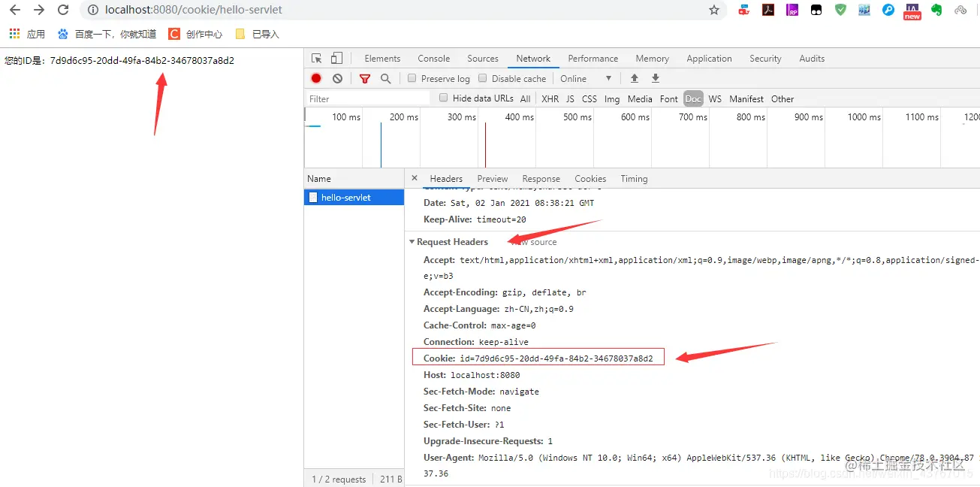
Task: Enable Preserve log
Action: pyautogui.click(x=412, y=78)
